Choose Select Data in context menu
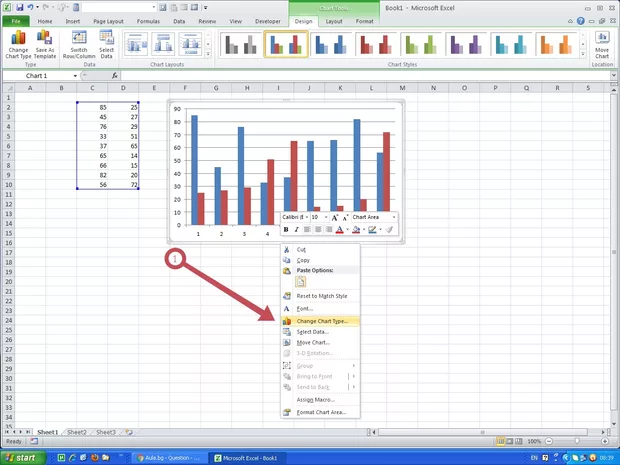 (320, 332)
